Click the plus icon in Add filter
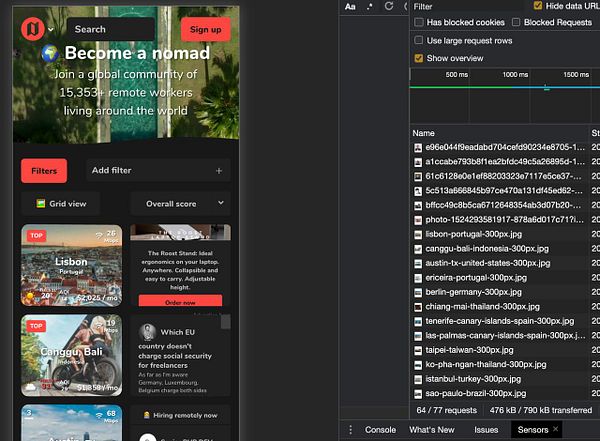 [219, 171]
